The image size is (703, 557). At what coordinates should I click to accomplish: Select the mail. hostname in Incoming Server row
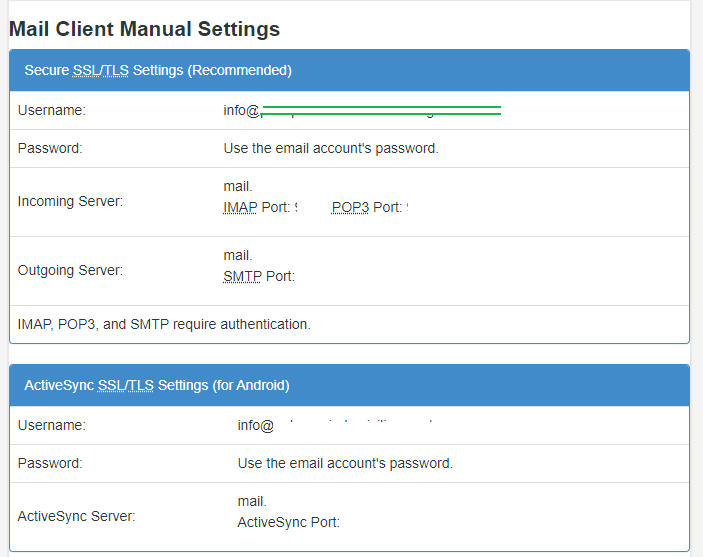[238, 187]
